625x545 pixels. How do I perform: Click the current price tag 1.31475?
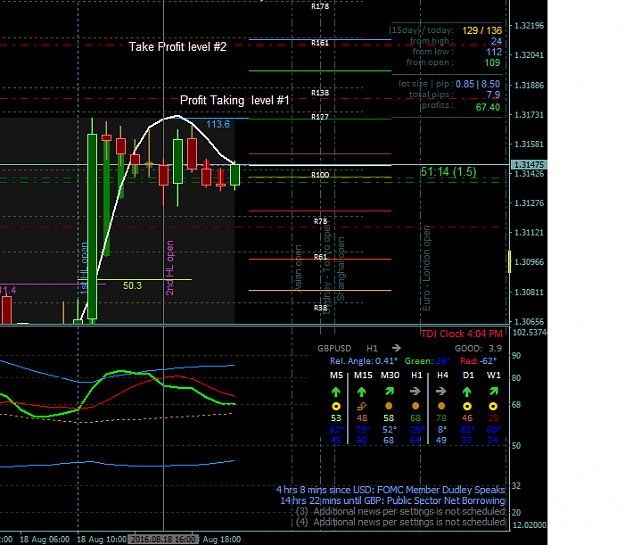tap(529, 165)
